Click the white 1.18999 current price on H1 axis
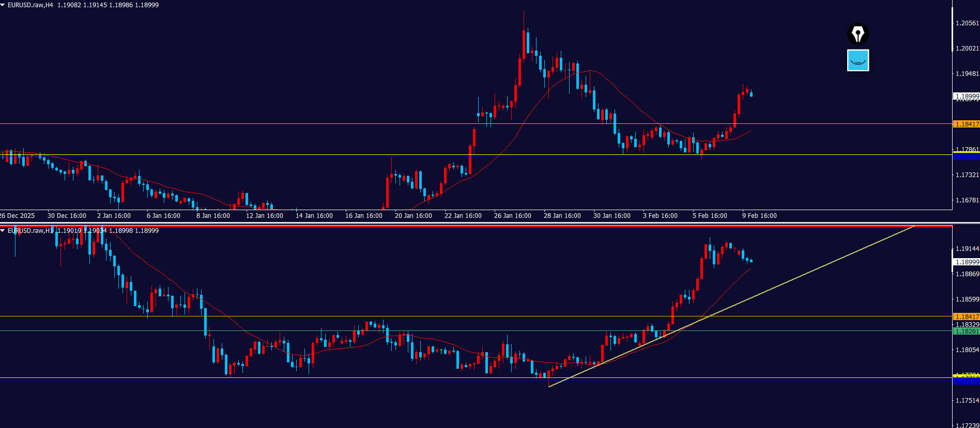This screenshot has width=980, height=428. tap(966, 262)
